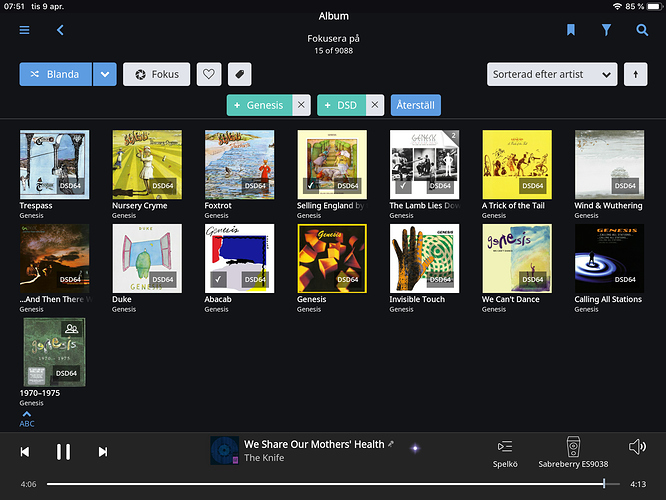Open bookmarks with the bookmark icon
The image size is (666, 500).
(570, 30)
